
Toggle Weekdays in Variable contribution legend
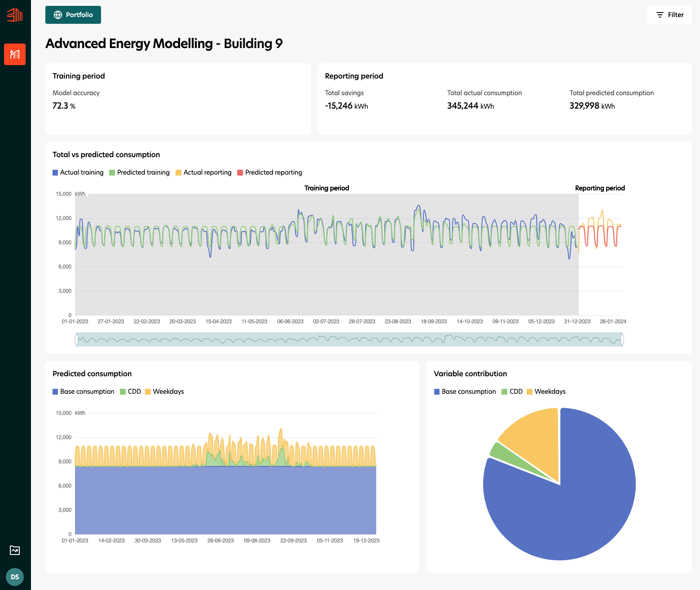(546, 392)
